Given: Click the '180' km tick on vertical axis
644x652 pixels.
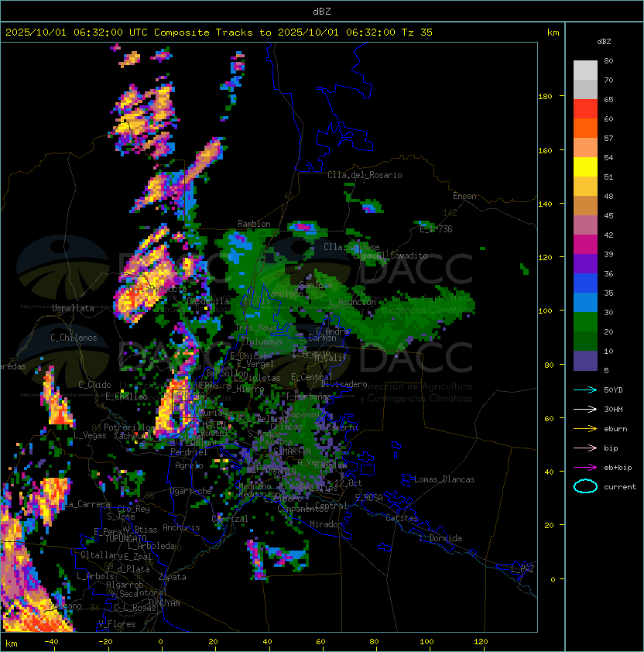Looking at the screenshot, I should pyautogui.click(x=545, y=97).
